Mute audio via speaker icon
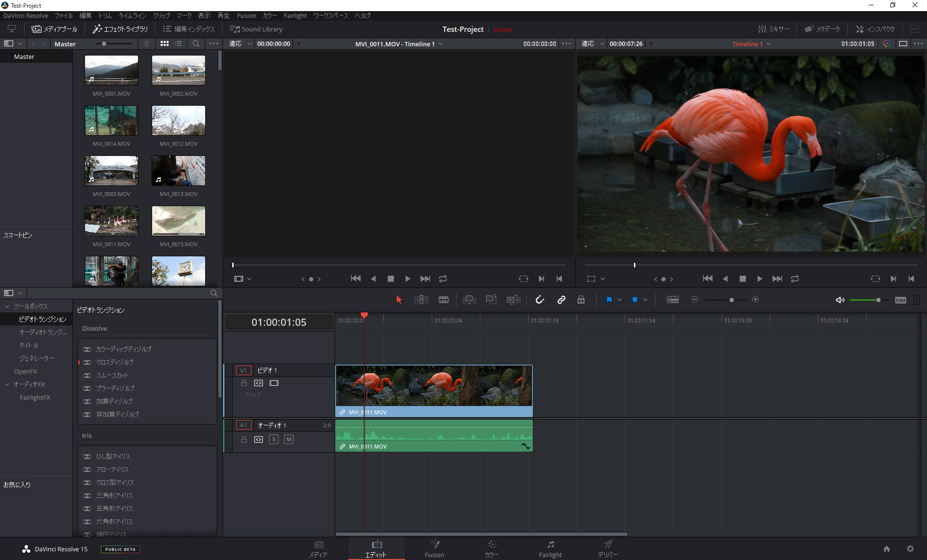927x560 pixels. pyautogui.click(x=840, y=300)
